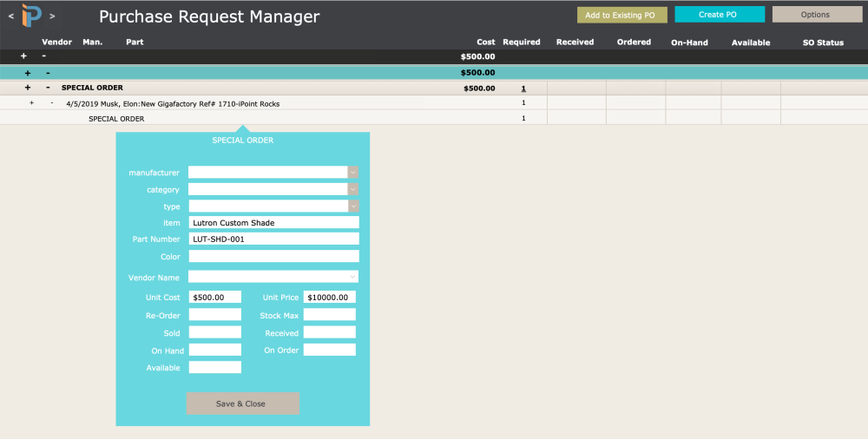Click the Part column header
The height and width of the screenshot is (439, 868).
135,42
